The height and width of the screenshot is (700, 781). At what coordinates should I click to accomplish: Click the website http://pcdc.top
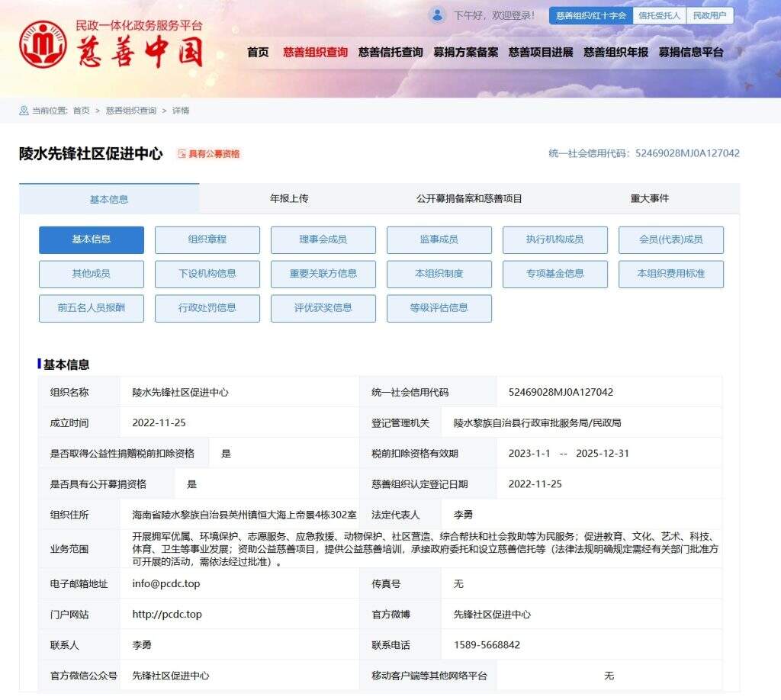coord(167,615)
